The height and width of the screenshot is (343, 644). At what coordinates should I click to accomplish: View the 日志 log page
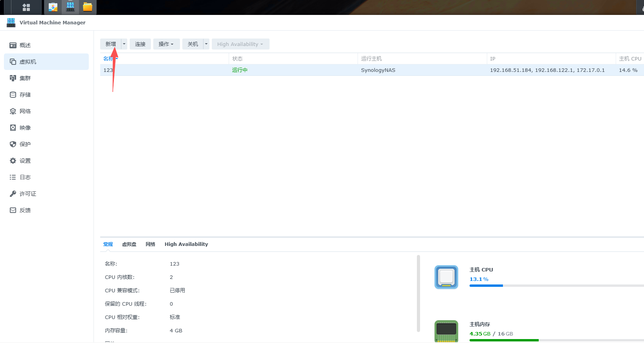46,177
